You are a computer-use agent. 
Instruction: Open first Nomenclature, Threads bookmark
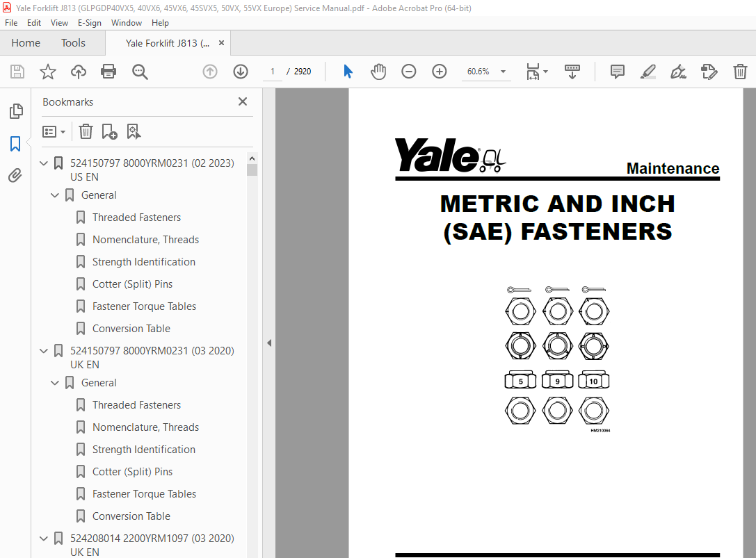tap(145, 240)
